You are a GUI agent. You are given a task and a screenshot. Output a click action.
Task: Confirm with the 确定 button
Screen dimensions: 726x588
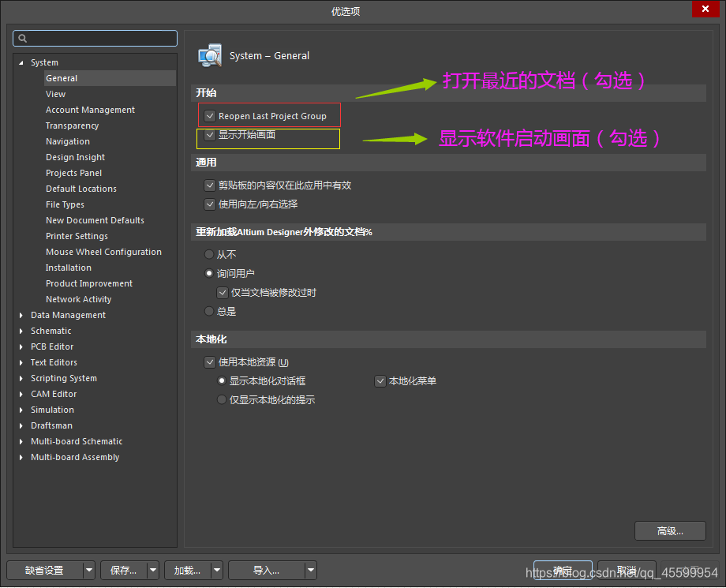[563, 571]
